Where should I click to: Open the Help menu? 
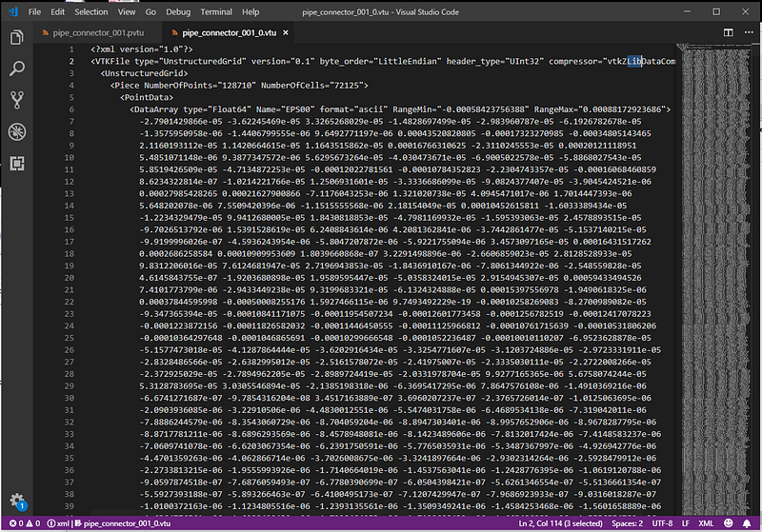(x=251, y=11)
